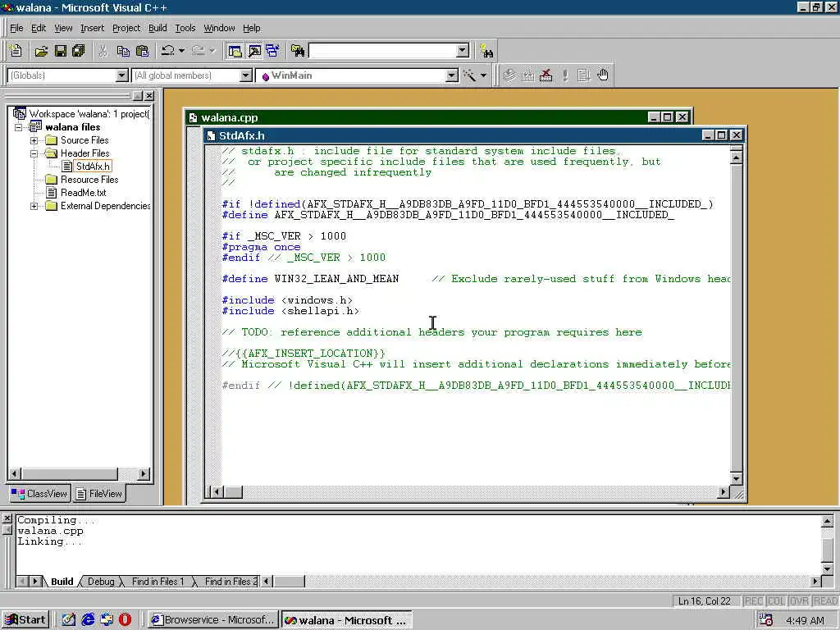Collapse the Header Files folder
Viewport: 840px width, 630px height.
click(34, 153)
